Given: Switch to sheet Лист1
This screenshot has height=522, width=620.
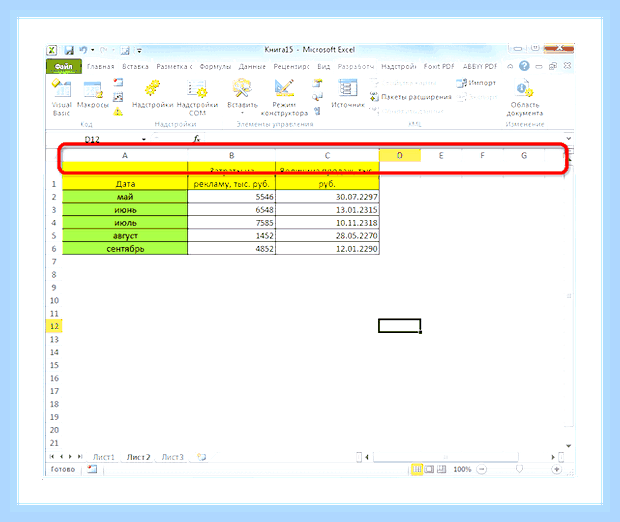Looking at the screenshot, I should (x=104, y=457).
